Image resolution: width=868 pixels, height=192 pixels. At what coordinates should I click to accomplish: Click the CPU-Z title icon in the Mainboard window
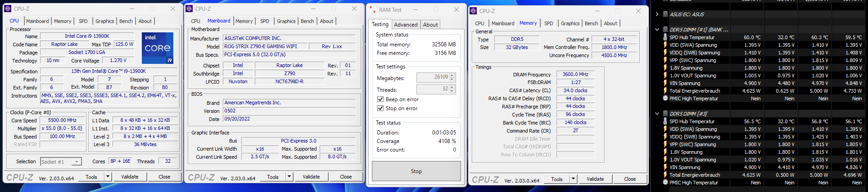coord(189,9)
